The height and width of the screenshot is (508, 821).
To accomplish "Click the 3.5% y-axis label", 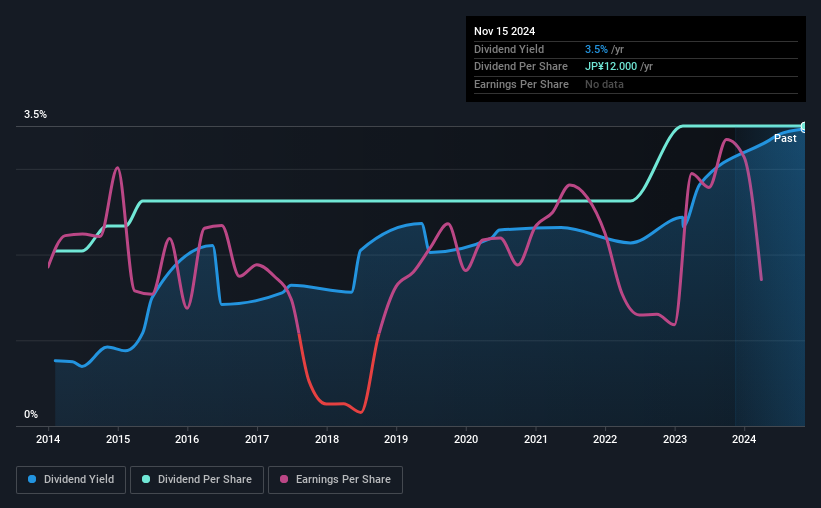I will [x=36, y=115].
